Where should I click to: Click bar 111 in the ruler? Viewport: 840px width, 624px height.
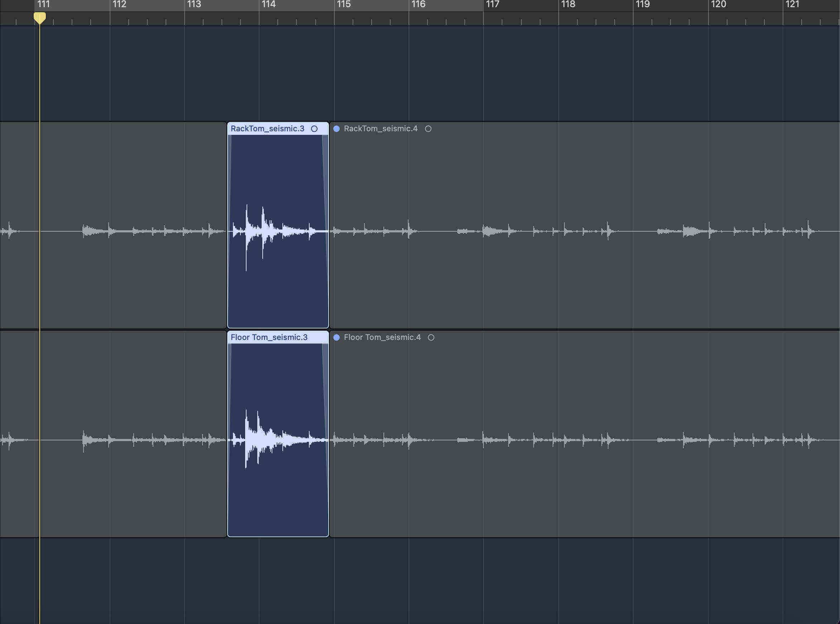[44, 5]
